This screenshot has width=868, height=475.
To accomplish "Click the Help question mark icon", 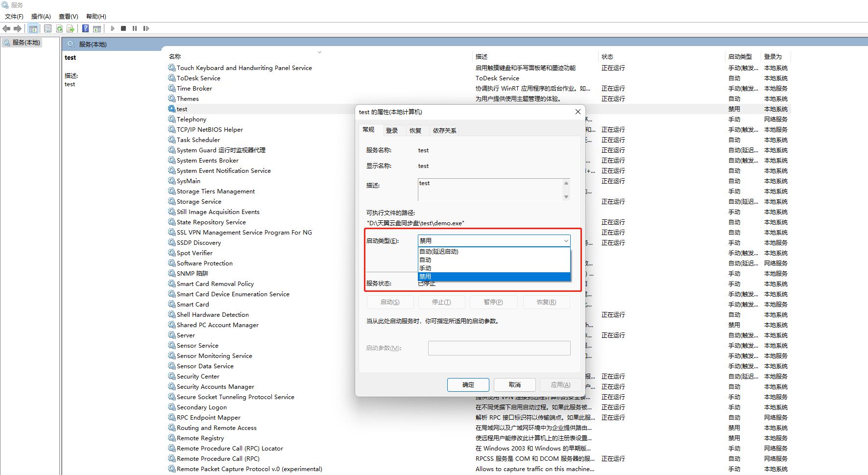I will point(85,28).
